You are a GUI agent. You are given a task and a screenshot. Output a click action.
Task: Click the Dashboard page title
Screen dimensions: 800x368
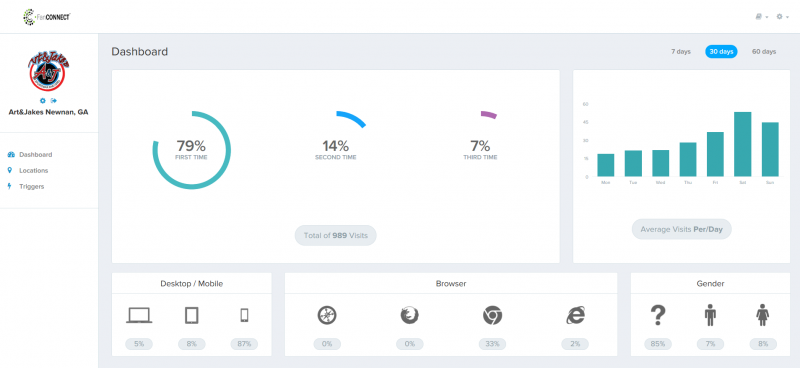(140, 52)
